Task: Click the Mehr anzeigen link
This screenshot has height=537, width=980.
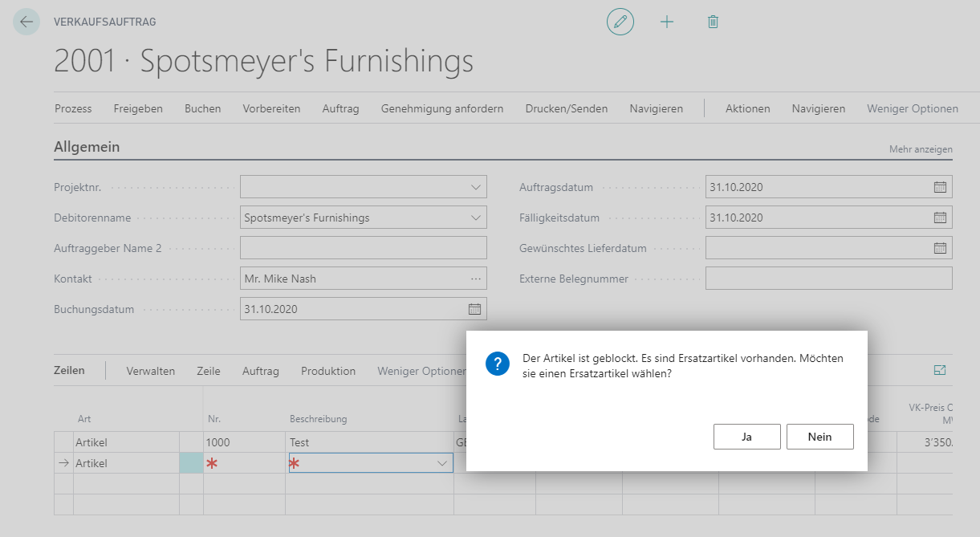Action: (x=921, y=149)
